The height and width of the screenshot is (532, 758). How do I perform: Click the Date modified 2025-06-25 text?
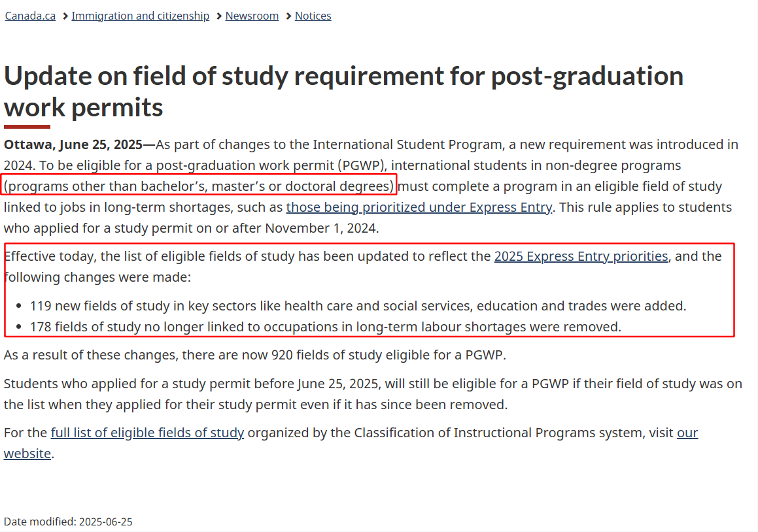[x=68, y=522]
